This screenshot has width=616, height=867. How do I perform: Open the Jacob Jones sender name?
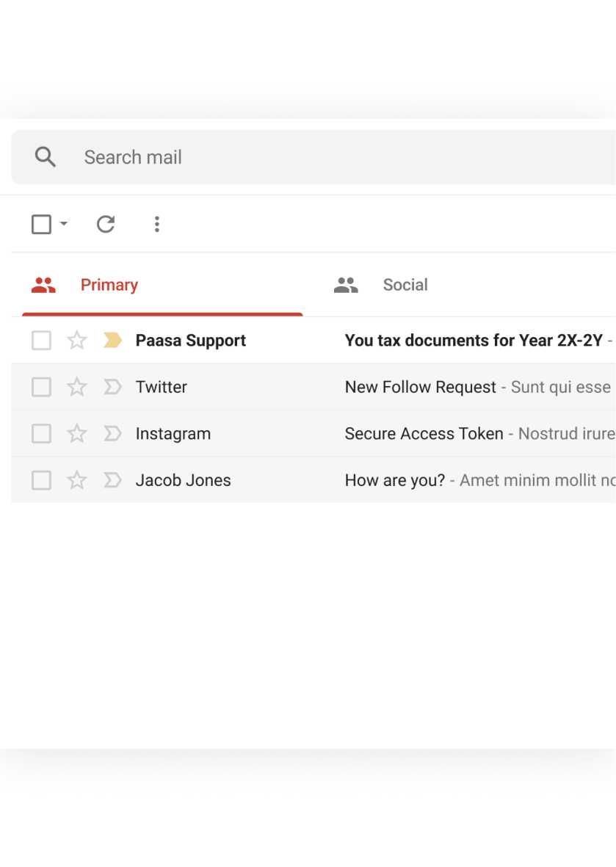[x=183, y=481]
